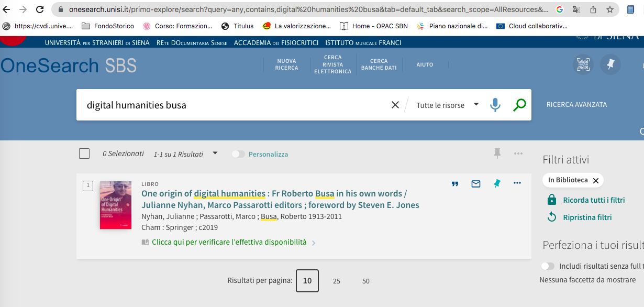Screen dimensions: 644x307
Task: Open Istituto Musicale Franci link
Action: (x=363, y=42)
